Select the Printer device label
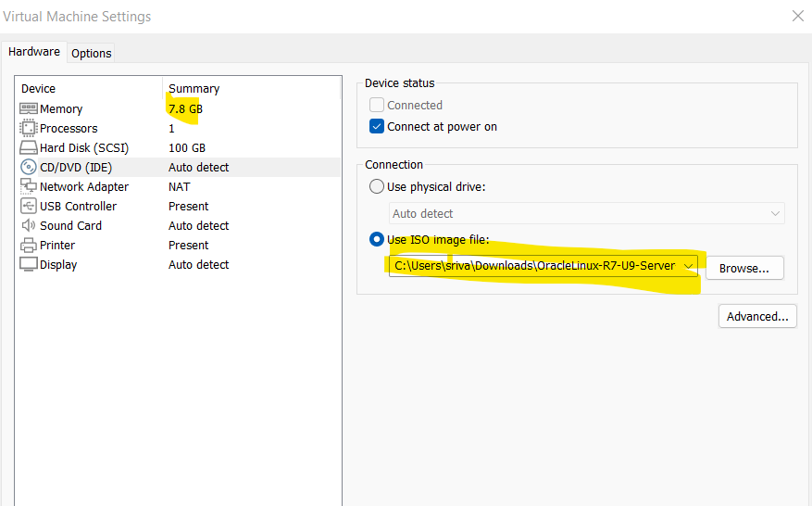 pyautogui.click(x=57, y=245)
